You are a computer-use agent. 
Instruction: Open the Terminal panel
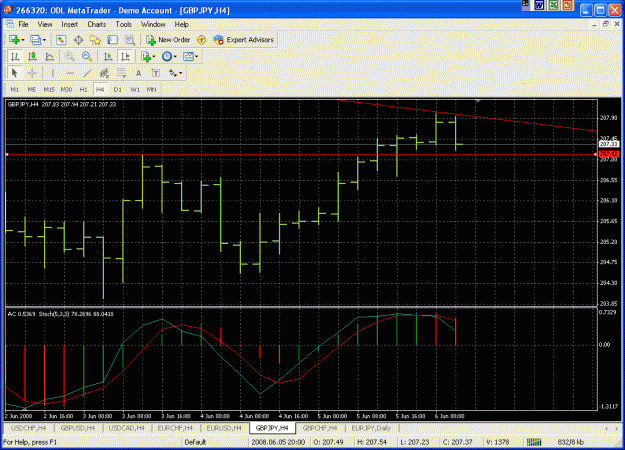point(113,40)
